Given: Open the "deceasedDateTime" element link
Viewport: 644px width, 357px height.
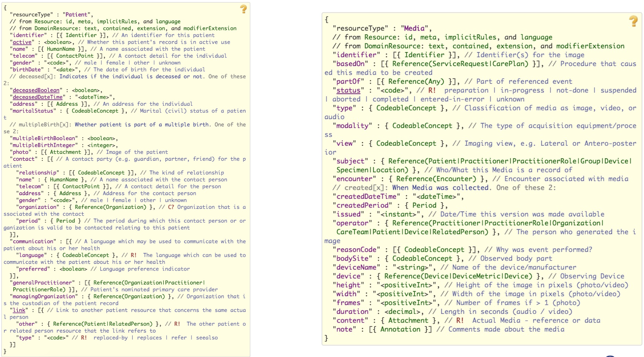Looking at the screenshot, I should point(37,97).
